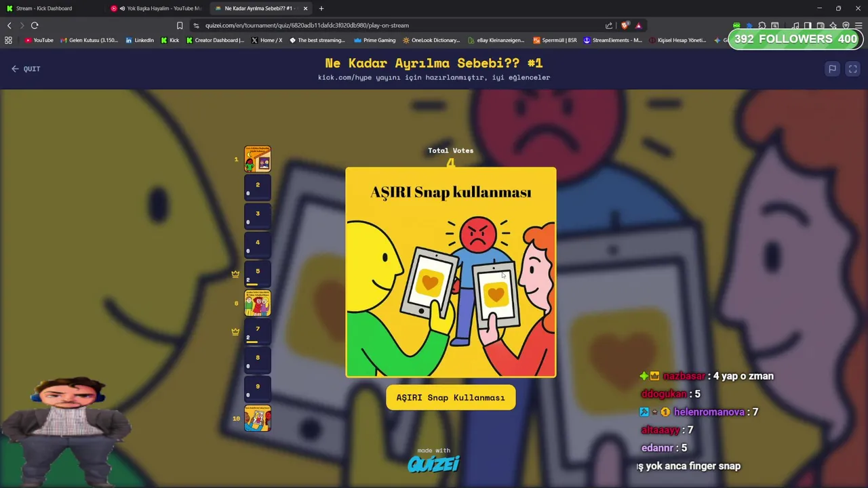Open Kişisel Hesap Yönetimi bookmark
The width and height of the screenshot is (868, 488).
[x=677, y=40]
